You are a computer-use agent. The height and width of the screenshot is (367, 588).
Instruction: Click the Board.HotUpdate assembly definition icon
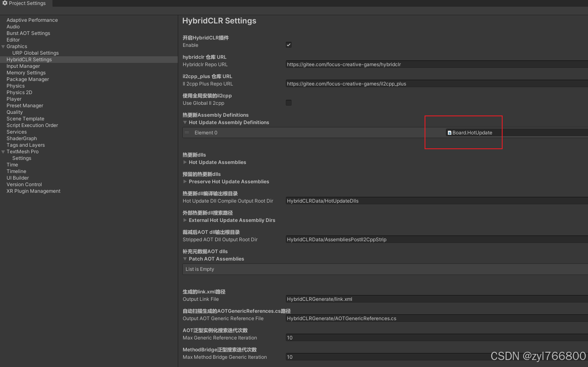449,132
